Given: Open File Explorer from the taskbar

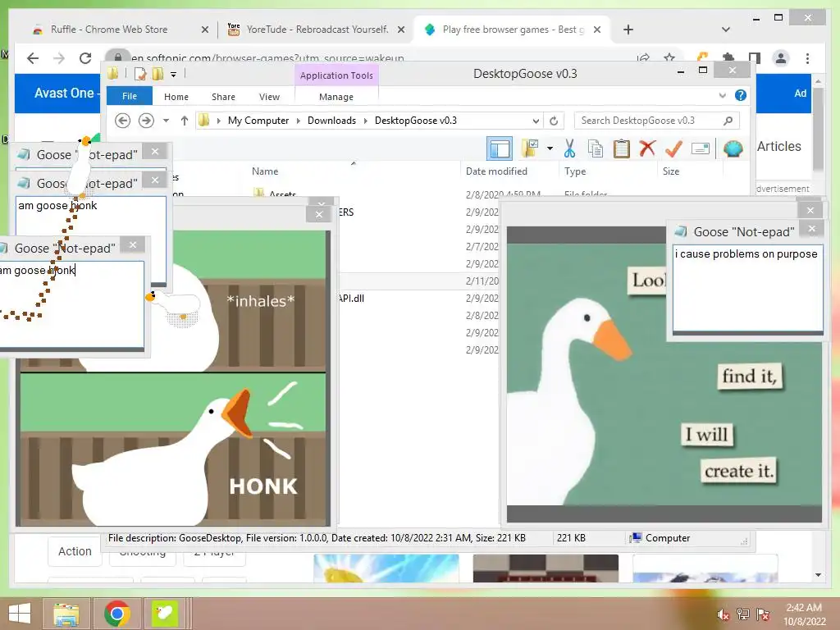Looking at the screenshot, I should pyautogui.click(x=66, y=614).
